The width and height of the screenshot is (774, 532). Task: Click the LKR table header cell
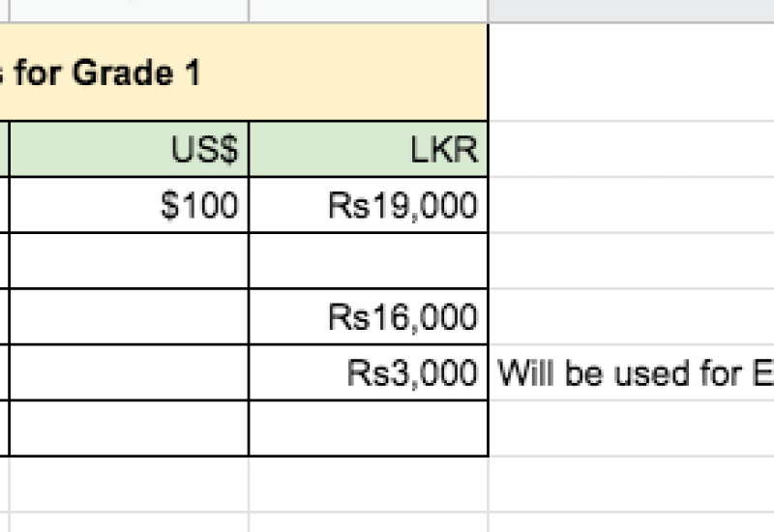click(x=369, y=150)
